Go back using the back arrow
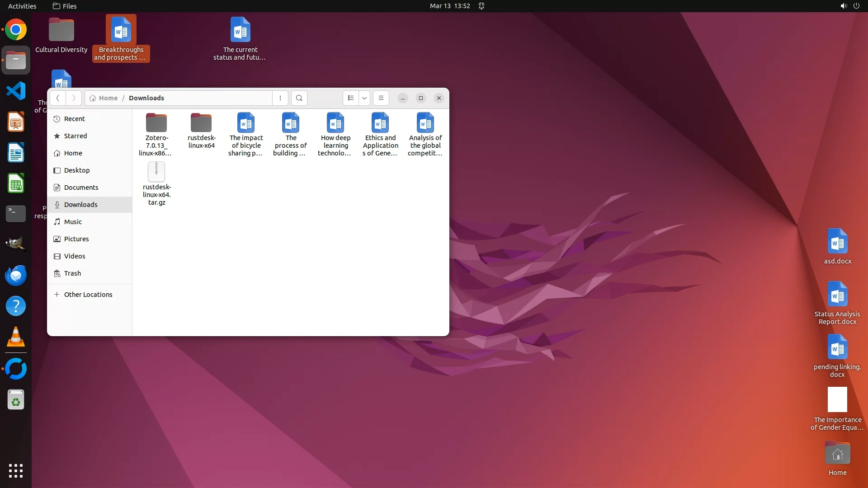The image size is (868, 488). coord(58,98)
